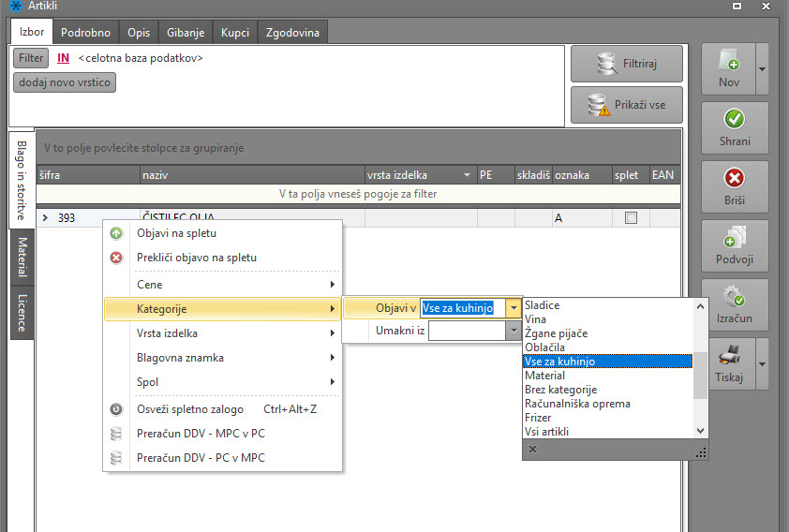The image size is (789, 532).
Task: Switch to the Podrobno tab
Action: [x=85, y=33]
